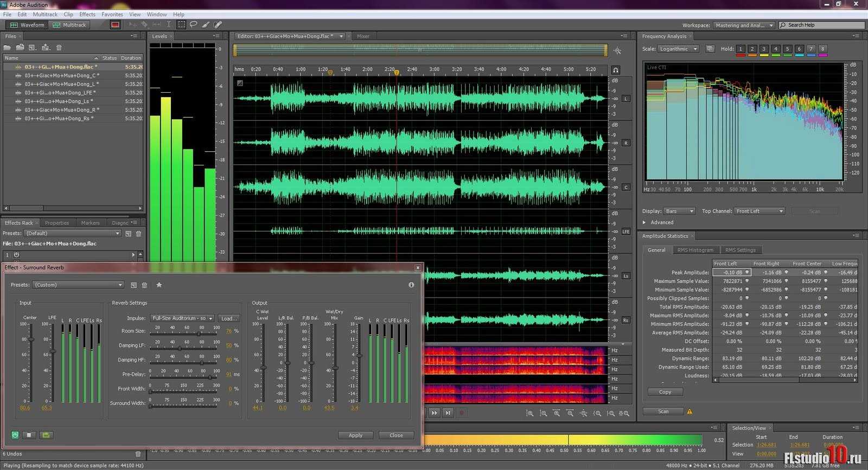Click the Close button in Surround Reverb
This screenshot has width=868, height=470.
pyautogui.click(x=396, y=435)
